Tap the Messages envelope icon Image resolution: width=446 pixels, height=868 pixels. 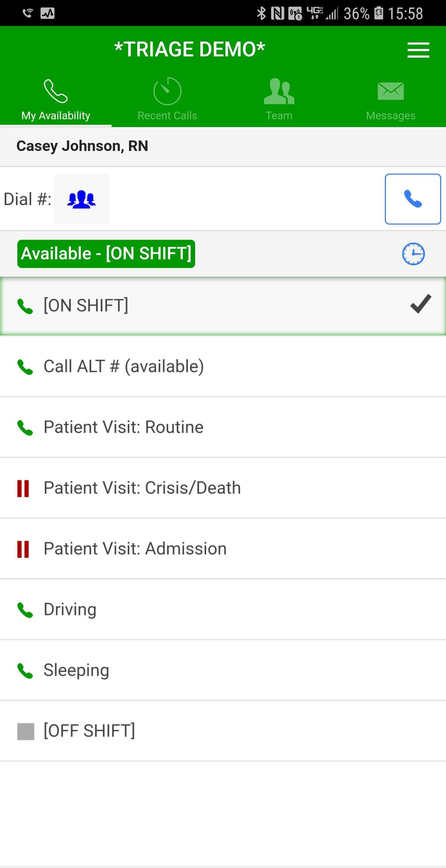pyautogui.click(x=391, y=91)
